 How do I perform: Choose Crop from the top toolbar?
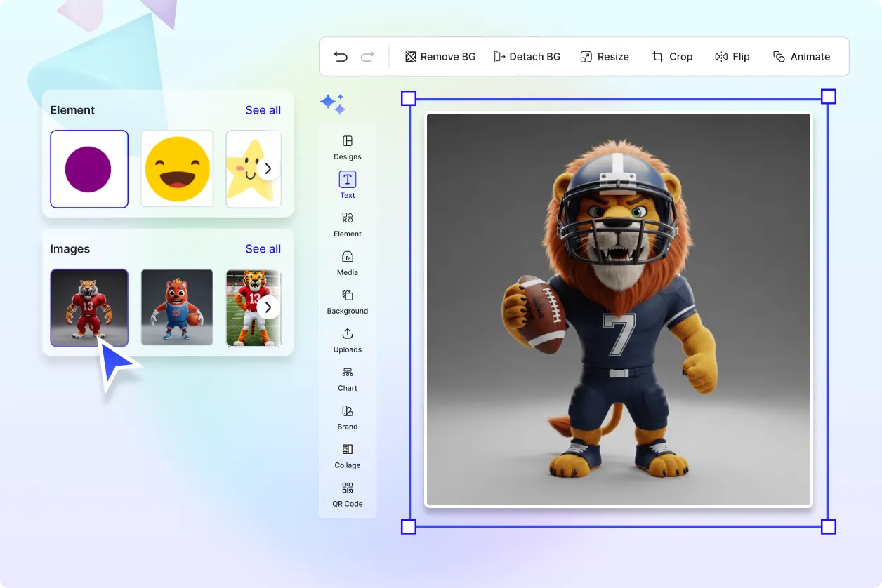tap(672, 57)
